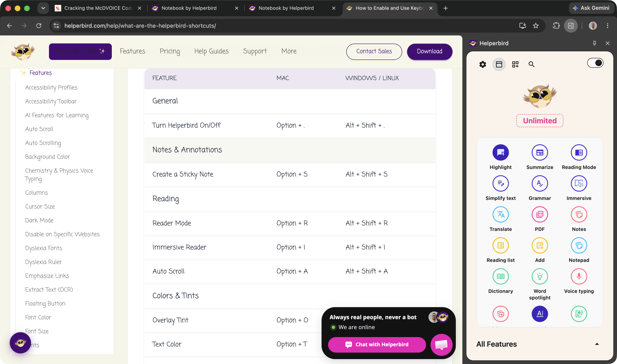Open Help Guides in the navigation
Image resolution: width=617 pixels, height=364 pixels.
211,51
